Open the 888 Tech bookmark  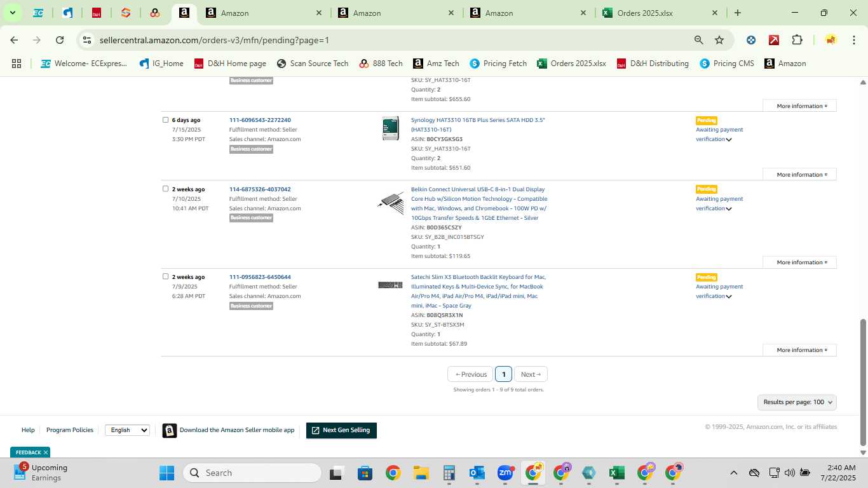coord(381,64)
